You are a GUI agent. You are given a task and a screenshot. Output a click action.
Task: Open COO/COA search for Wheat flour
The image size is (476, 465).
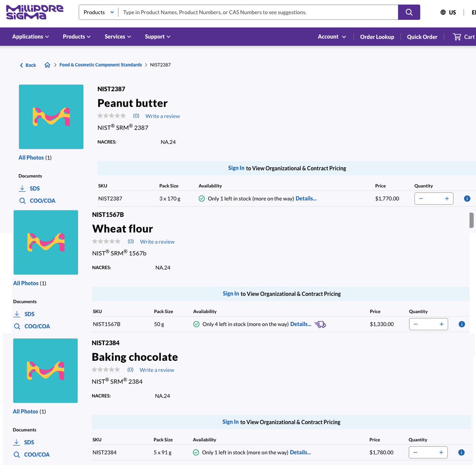pos(32,326)
